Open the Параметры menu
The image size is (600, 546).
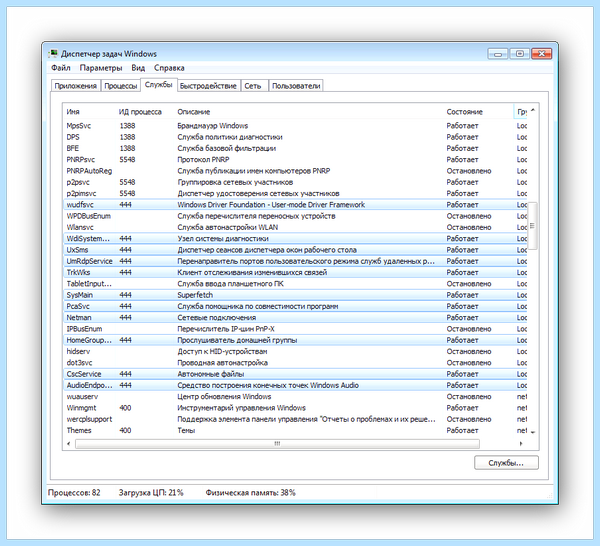(x=101, y=68)
